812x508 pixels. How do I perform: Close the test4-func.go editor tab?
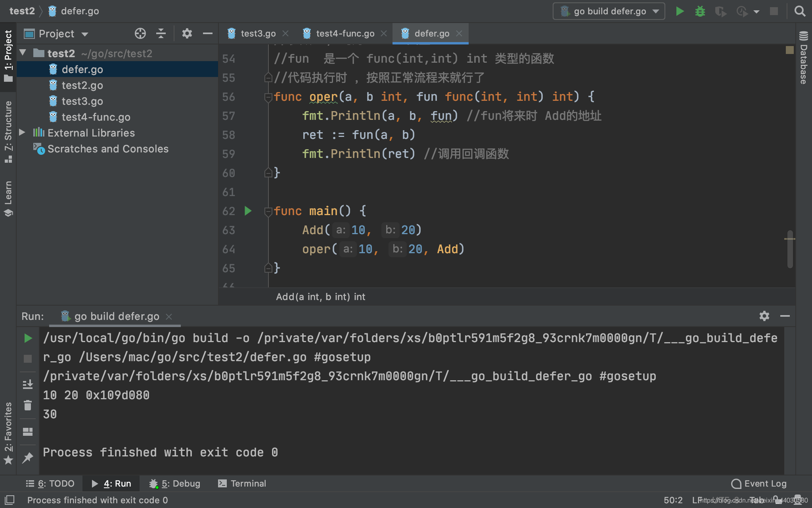[x=384, y=33]
